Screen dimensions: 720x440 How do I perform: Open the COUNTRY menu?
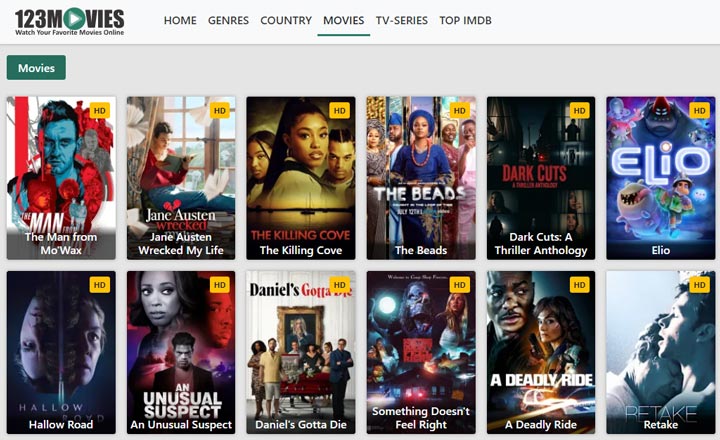click(286, 21)
